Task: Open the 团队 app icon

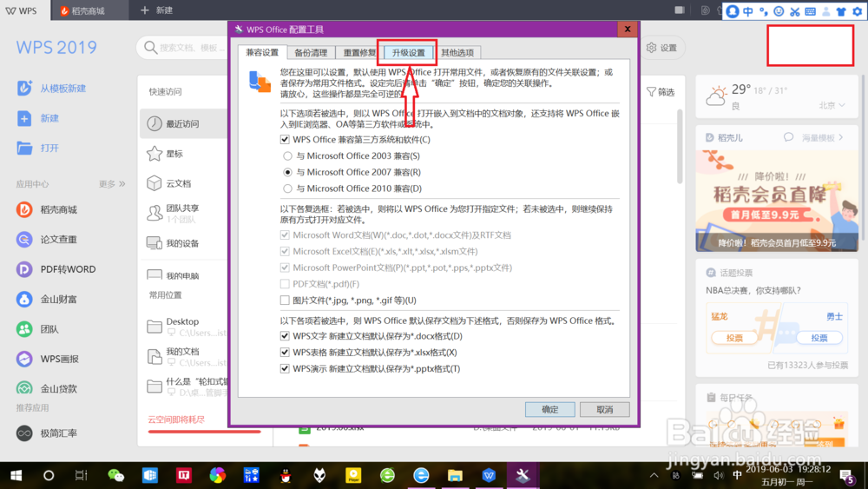Action: click(x=24, y=329)
